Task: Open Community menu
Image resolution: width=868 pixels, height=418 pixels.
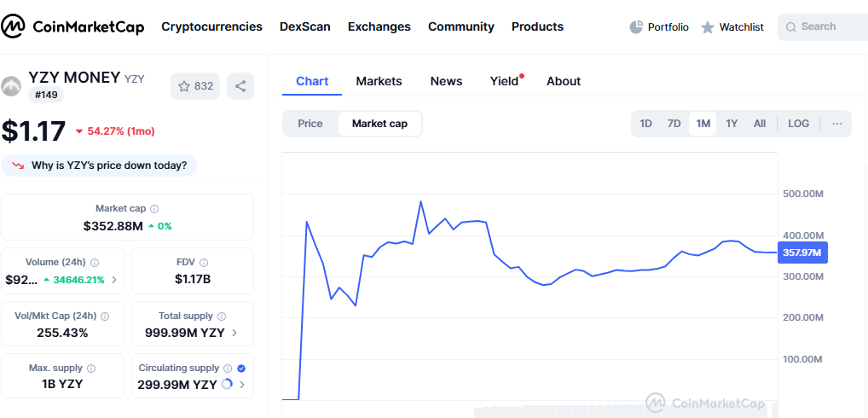Action: [x=461, y=26]
